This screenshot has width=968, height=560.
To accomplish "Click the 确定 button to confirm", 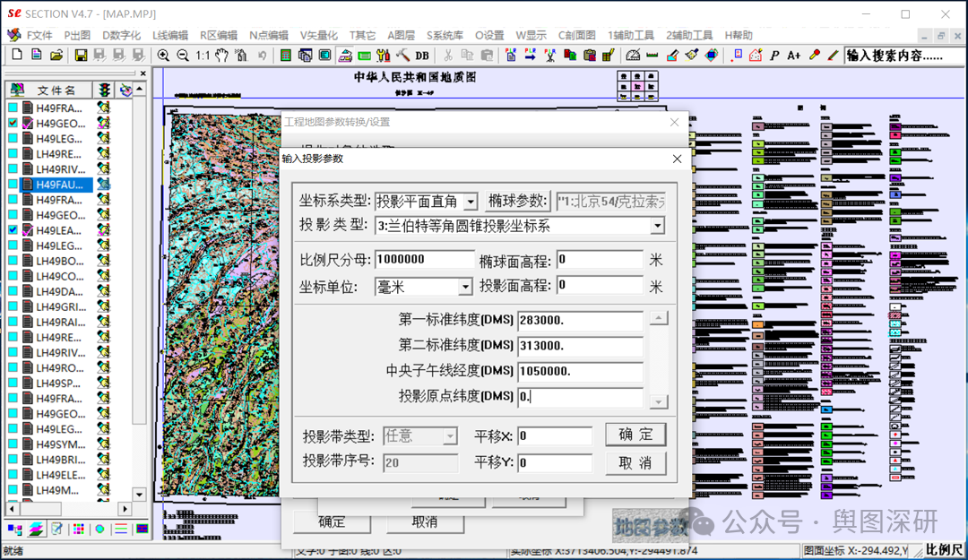I will tap(635, 435).
